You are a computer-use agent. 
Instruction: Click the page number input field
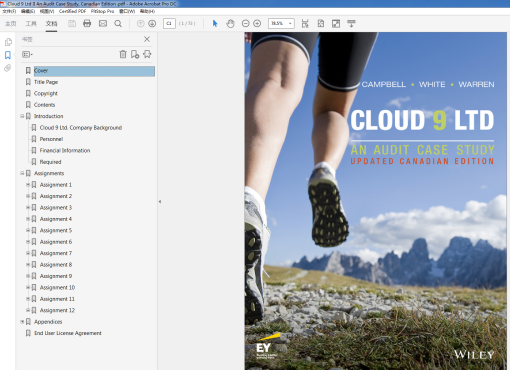169,23
